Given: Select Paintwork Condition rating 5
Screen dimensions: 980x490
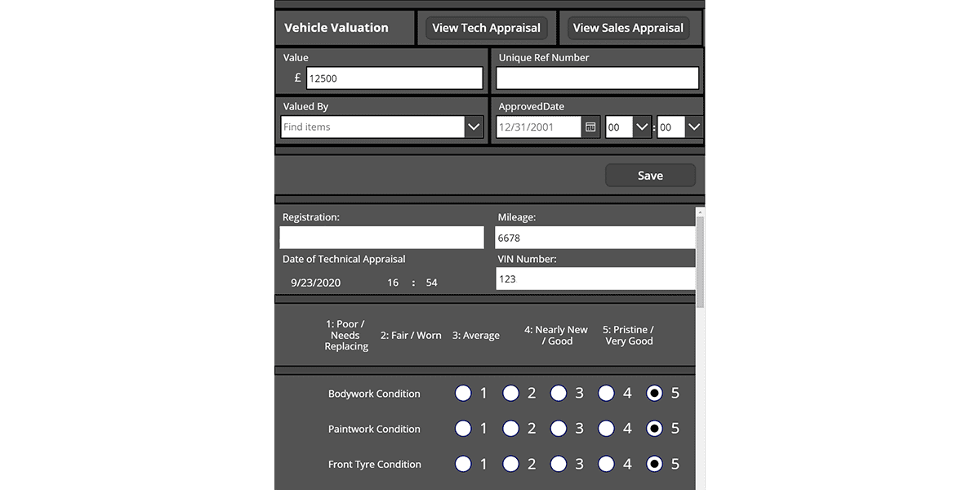Looking at the screenshot, I should 654,429.
